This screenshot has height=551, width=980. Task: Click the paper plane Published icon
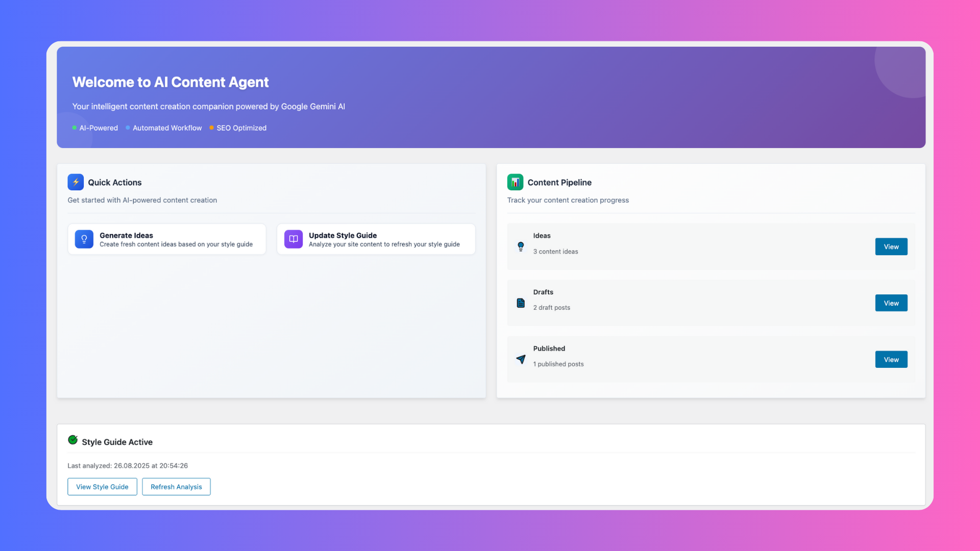pos(521,359)
